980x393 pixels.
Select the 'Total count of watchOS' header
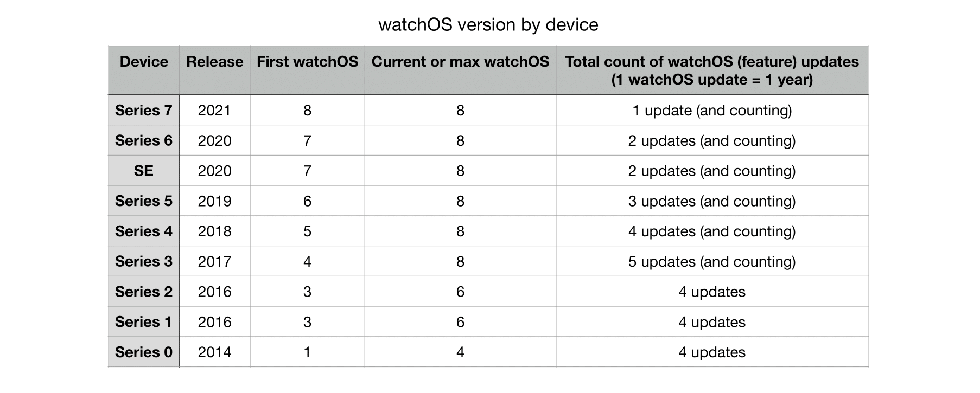click(x=712, y=70)
